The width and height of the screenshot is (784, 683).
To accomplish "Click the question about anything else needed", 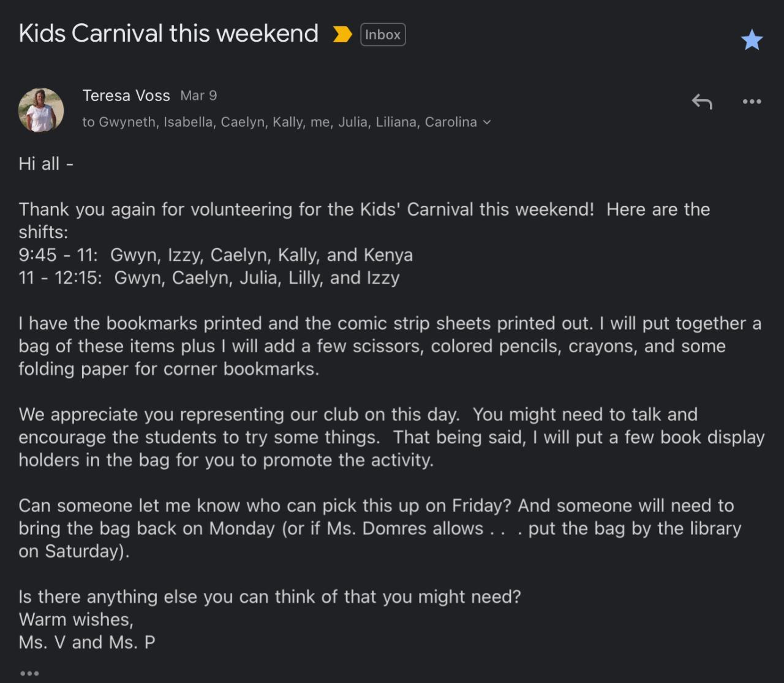I will [x=269, y=597].
